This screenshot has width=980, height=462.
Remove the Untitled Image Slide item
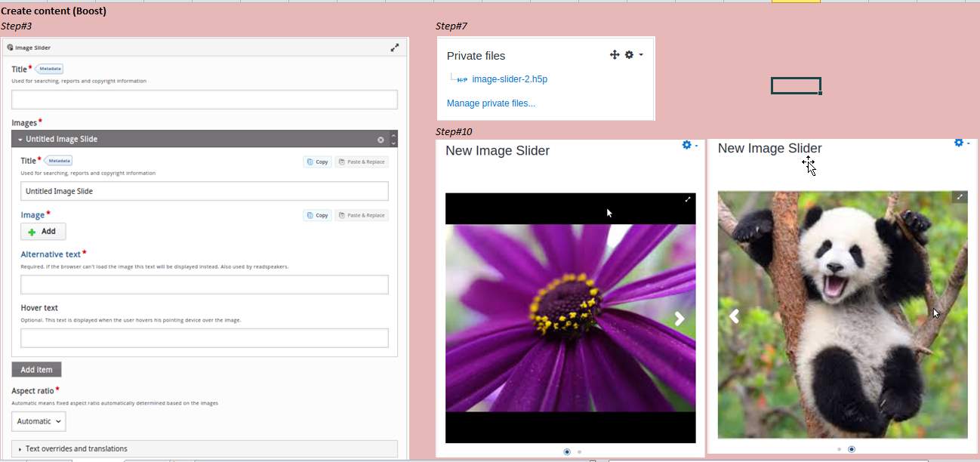[381, 140]
